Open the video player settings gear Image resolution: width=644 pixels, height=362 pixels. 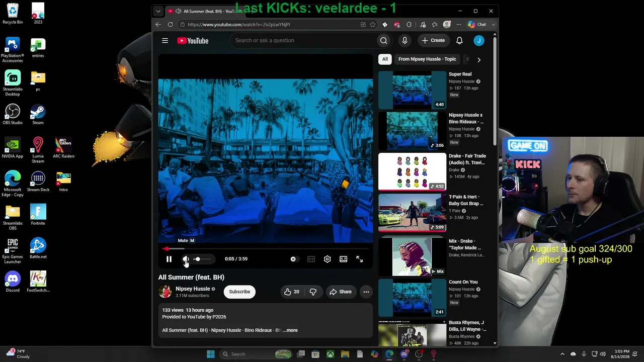tap(328, 259)
